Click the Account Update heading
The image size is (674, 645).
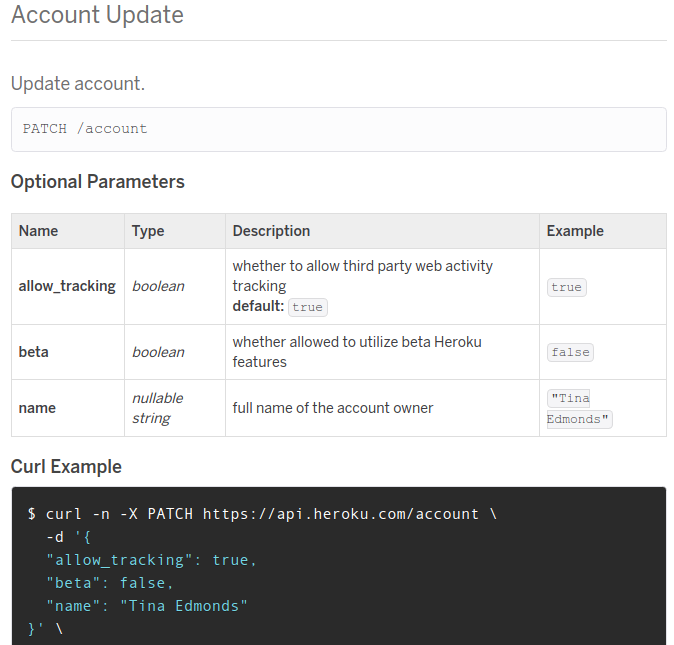[97, 15]
